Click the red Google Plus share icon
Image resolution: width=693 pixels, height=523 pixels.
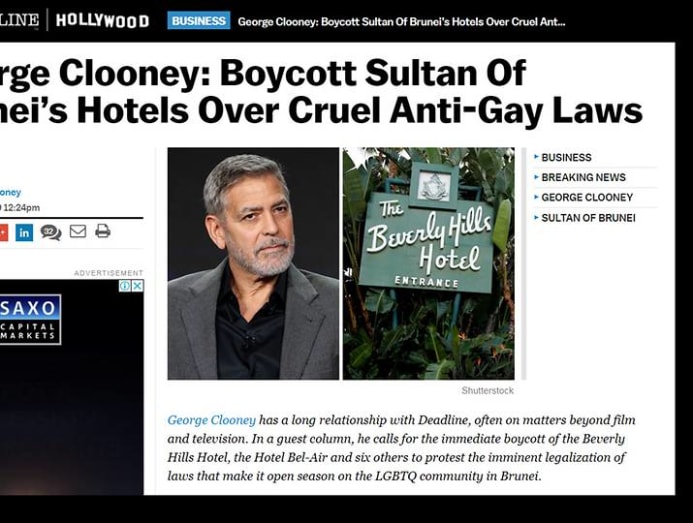tap(4, 233)
